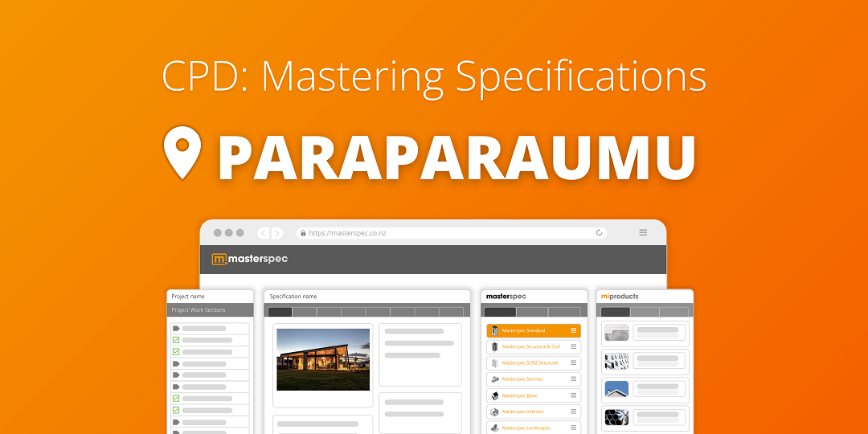
Task: Click the padlock icon beside the URL
Action: pyautogui.click(x=303, y=233)
